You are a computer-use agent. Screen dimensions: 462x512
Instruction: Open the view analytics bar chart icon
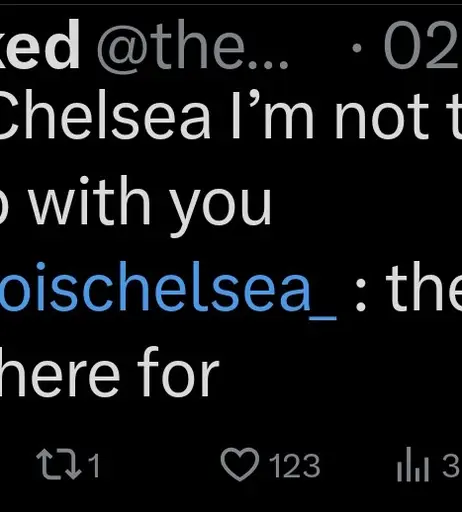tap(413, 464)
